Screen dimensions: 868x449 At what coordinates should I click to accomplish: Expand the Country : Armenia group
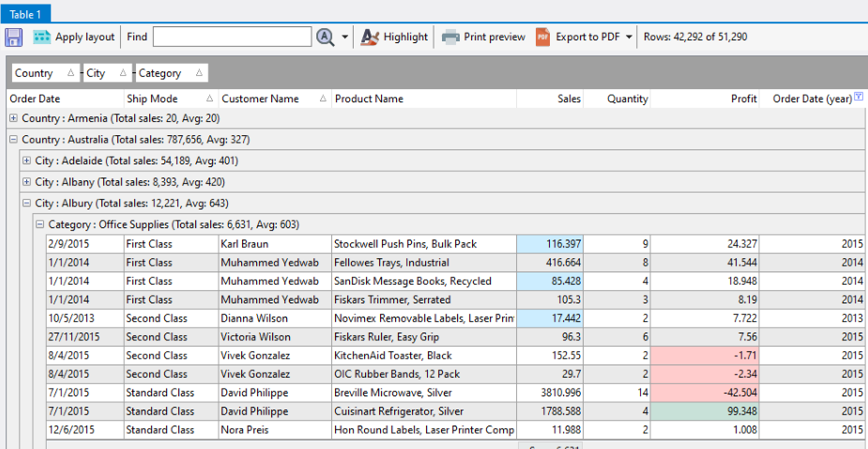(13, 118)
